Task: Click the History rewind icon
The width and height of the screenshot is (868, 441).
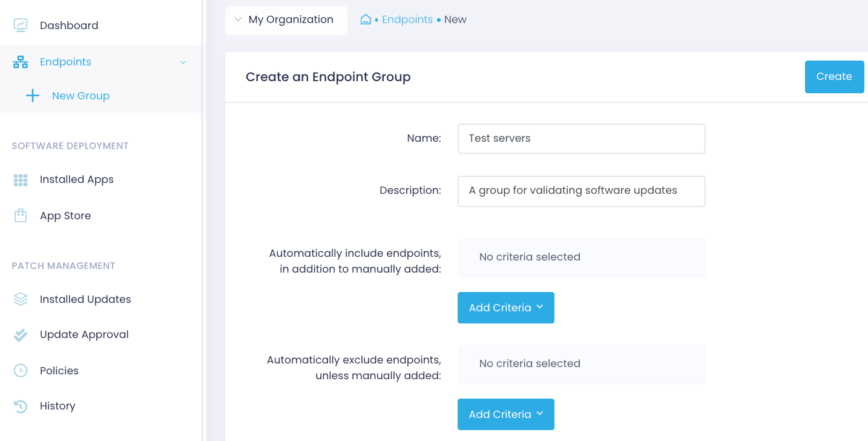Action: [21, 406]
